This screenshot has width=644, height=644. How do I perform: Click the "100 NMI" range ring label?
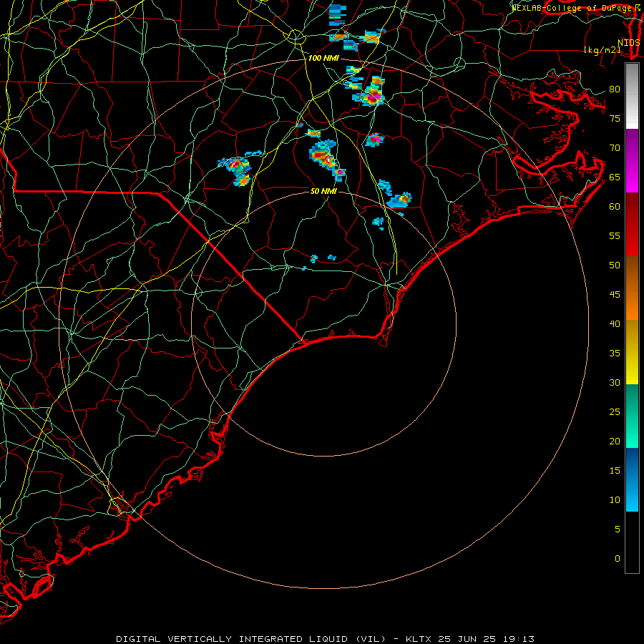323,59
